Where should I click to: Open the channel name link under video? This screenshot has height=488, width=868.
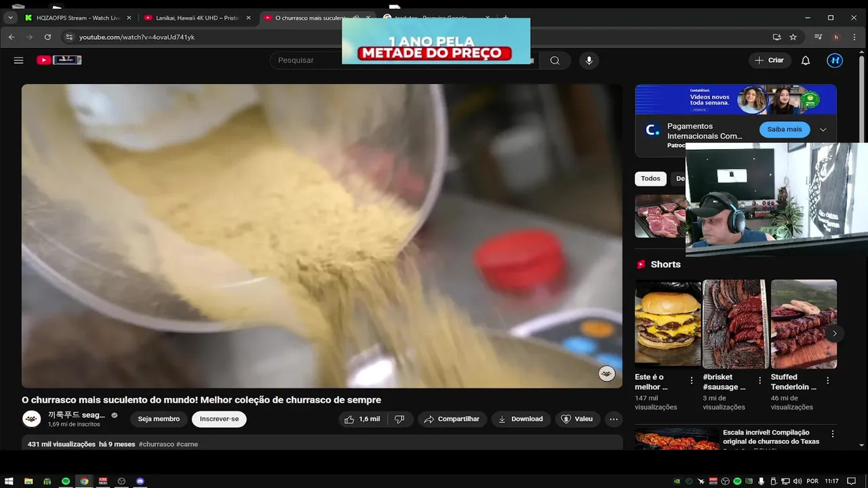pyautogui.click(x=77, y=415)
